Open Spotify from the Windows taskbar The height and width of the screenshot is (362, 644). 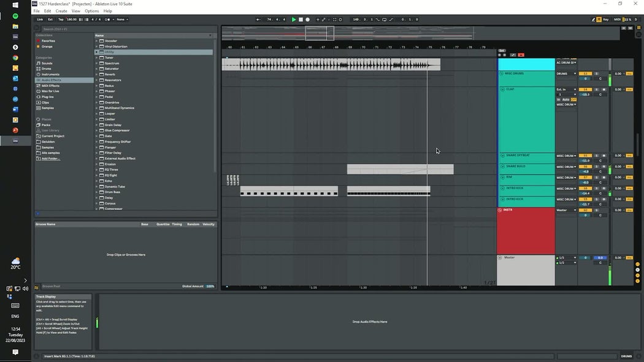coord(15,16)
